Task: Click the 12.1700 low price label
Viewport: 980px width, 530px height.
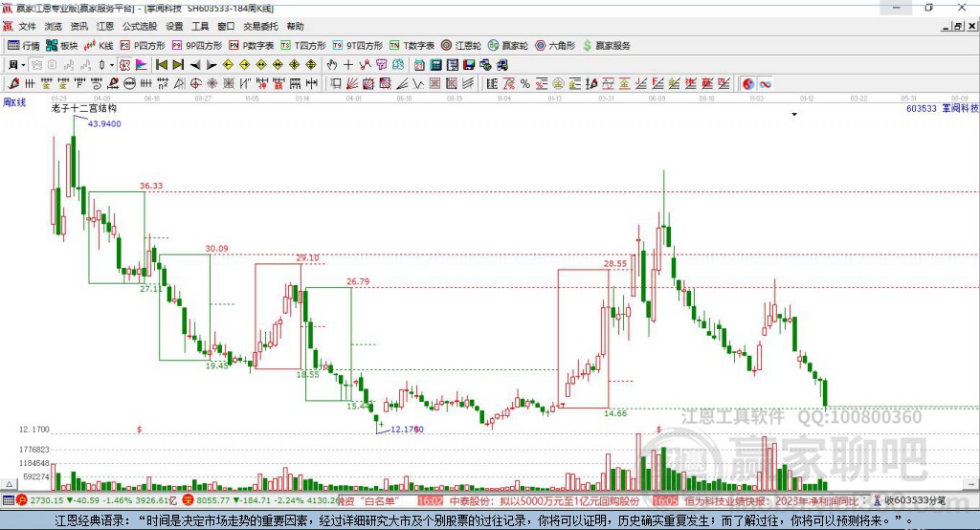Action: coord(407,430)
